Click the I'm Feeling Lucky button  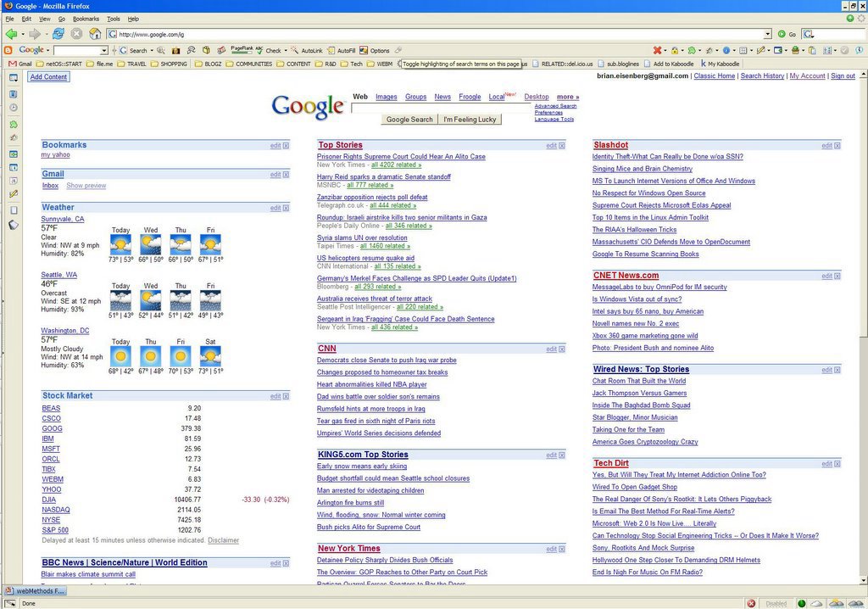(470, 119)
